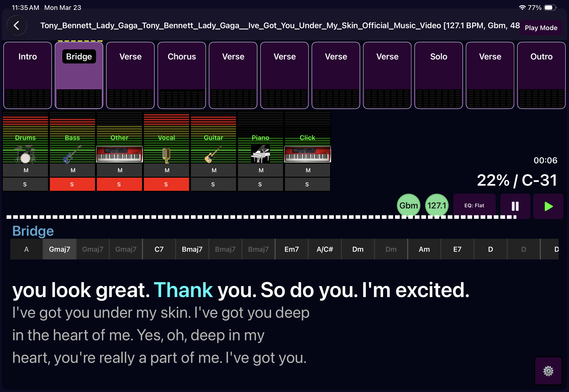
Task: Click the Bass guitar instrument icon
Action: tap(72, 154)
